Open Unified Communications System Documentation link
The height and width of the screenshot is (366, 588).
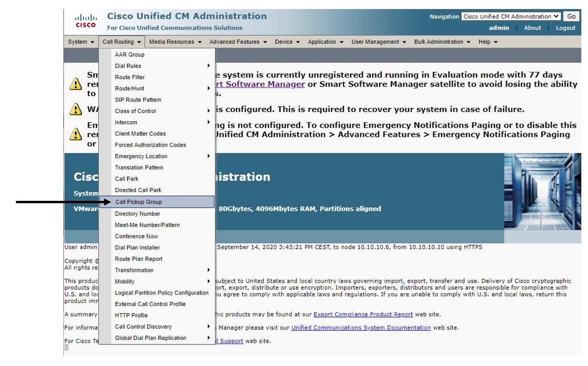pyautogui.click(x=361, y=327)
